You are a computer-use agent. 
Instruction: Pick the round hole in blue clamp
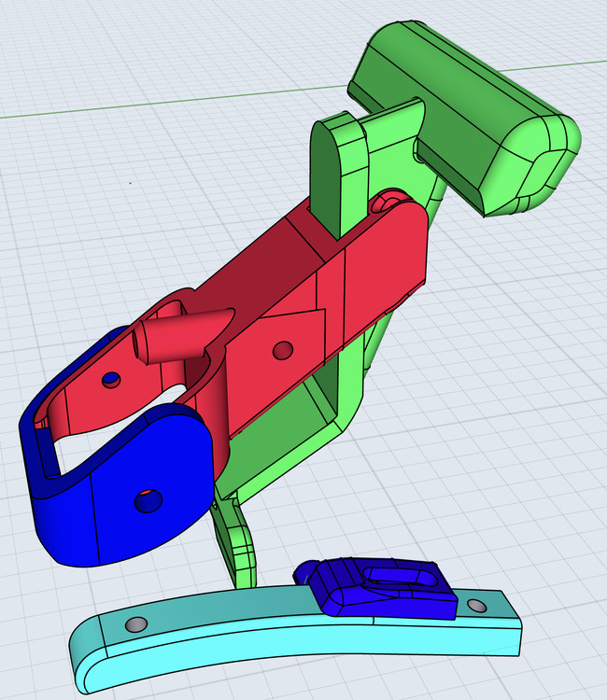[x=148, y=501]
